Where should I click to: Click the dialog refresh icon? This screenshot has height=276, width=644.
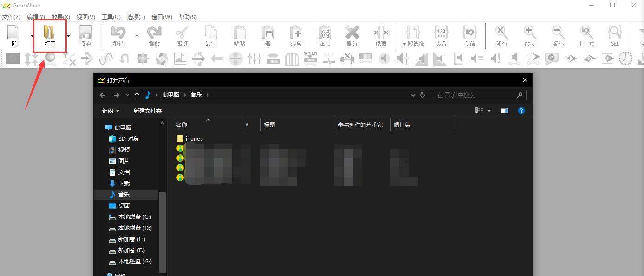[x=423, y=95]
